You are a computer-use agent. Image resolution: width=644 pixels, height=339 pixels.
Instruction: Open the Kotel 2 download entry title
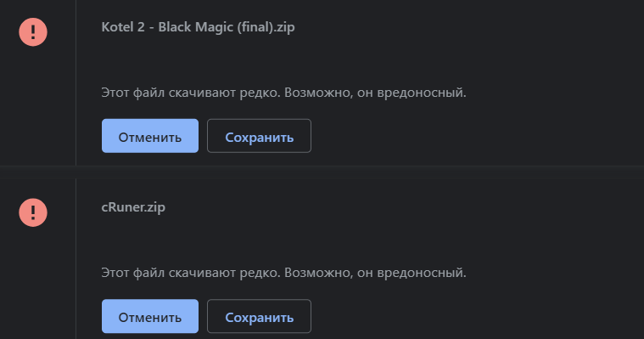click(198, 27)
